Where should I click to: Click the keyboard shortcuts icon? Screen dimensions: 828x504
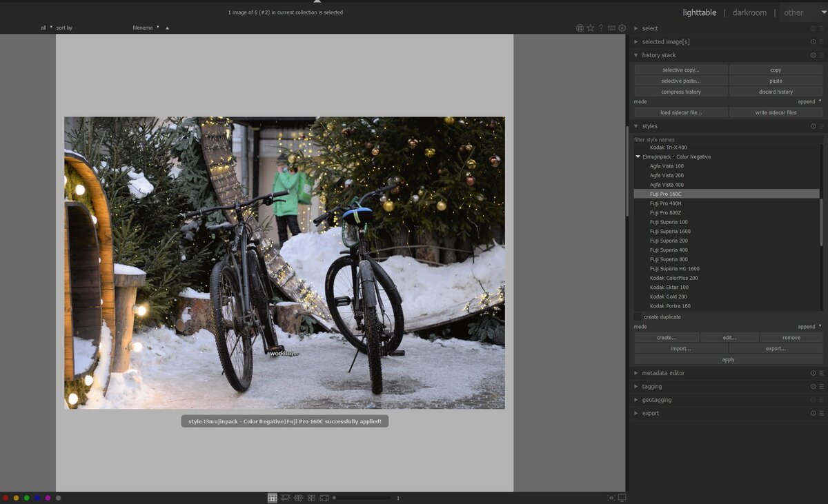(x=611, y=28)
